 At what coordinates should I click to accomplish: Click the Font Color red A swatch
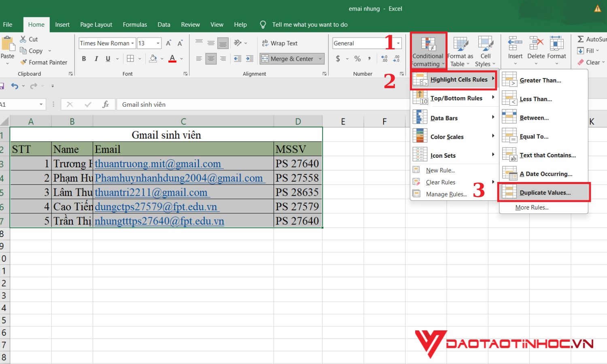172,59
